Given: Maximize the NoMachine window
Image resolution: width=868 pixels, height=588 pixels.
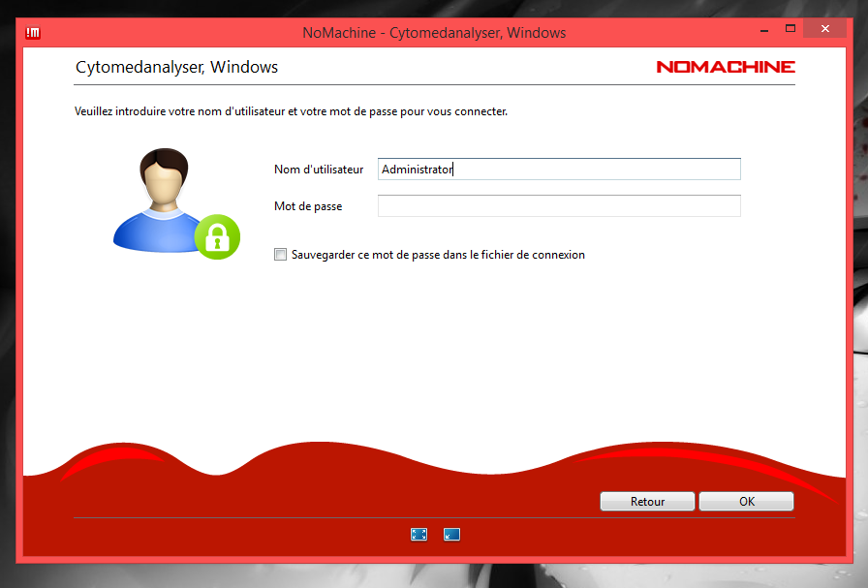Looking at the screenshot, I should pyautogui.click(x=790, y=29).
